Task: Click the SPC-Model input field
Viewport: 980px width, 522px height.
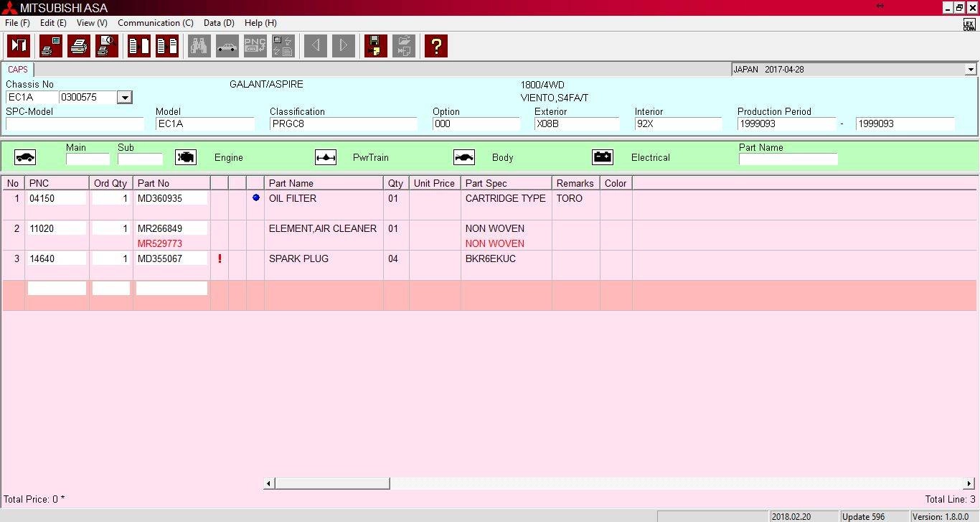Action: point(75,123)
